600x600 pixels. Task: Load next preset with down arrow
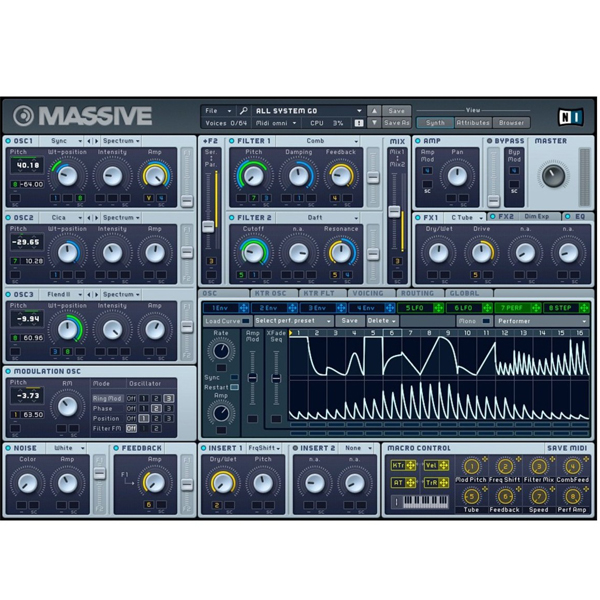pos(374,123)
